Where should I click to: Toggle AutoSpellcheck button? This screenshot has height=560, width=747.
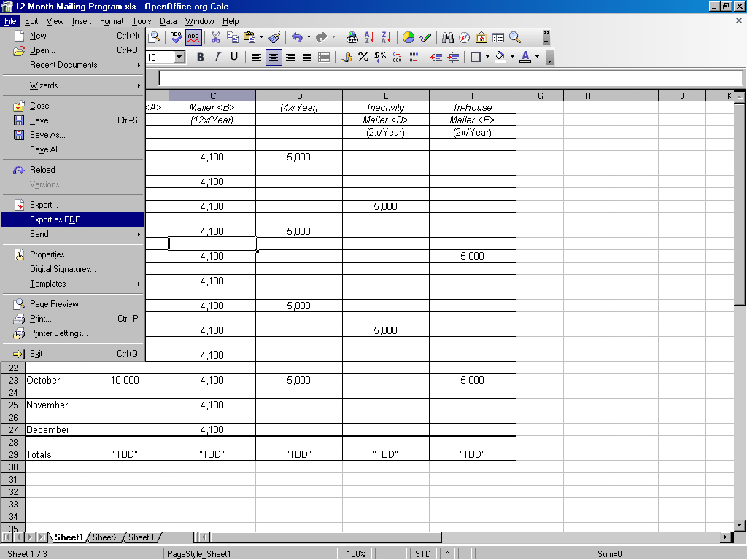point(193,37)
